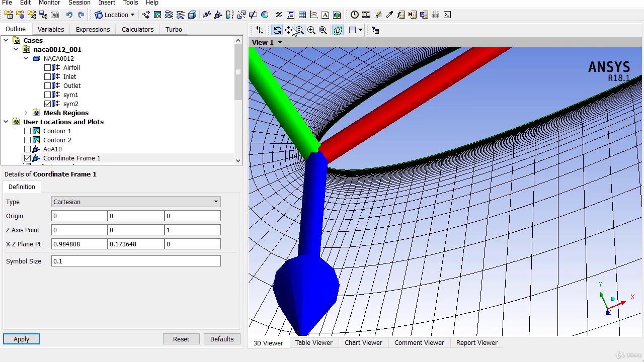Screen dimensions: 644x362
Task: Redo the last action
Action: coord(81,15)
